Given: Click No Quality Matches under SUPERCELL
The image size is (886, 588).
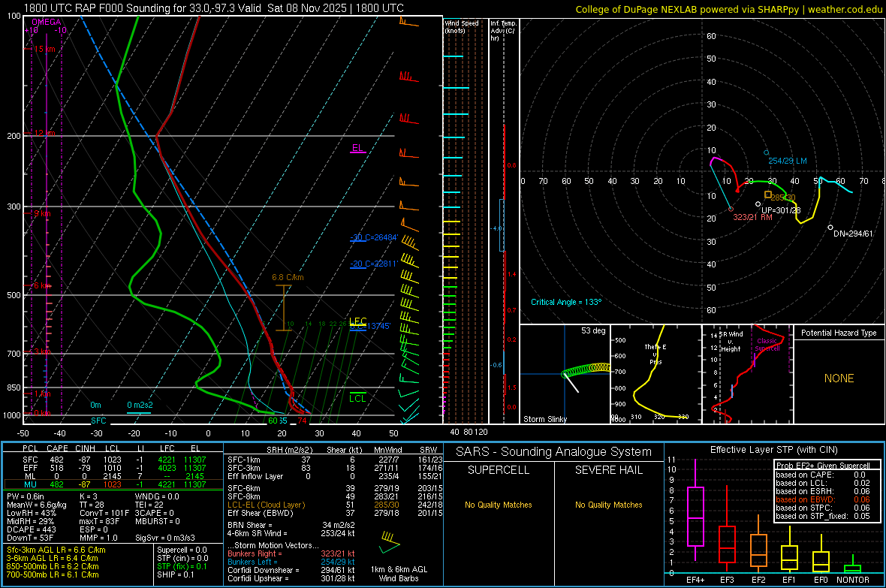Looking at the screenshot, I should (499, 505).
